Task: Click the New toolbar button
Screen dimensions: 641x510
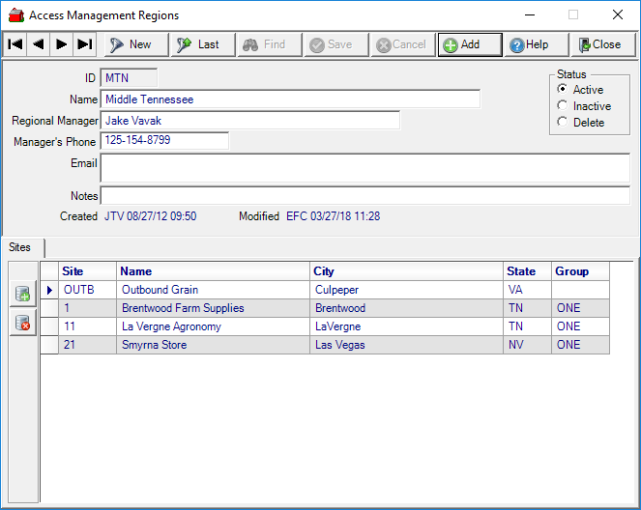Action: tap(132, 44)
